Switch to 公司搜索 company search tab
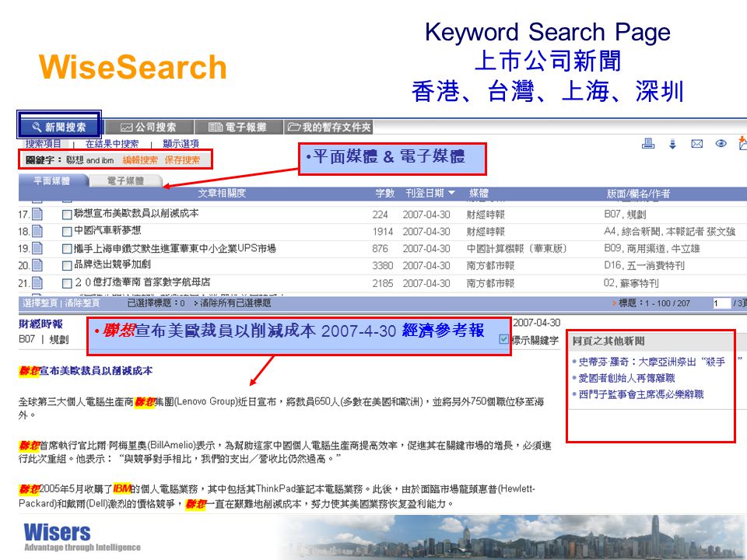 [149, 127]
